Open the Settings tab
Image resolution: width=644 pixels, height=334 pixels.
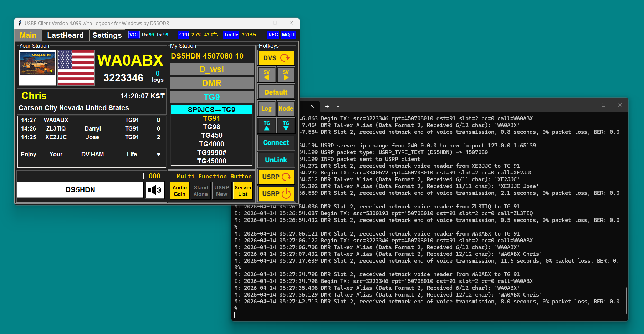pos(107,35)
